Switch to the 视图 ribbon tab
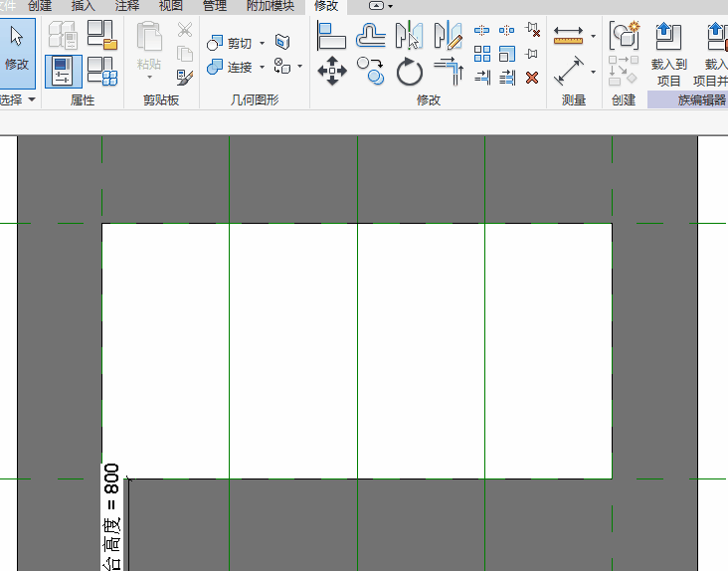Screen dimensions: 728x571 (170, 6)
